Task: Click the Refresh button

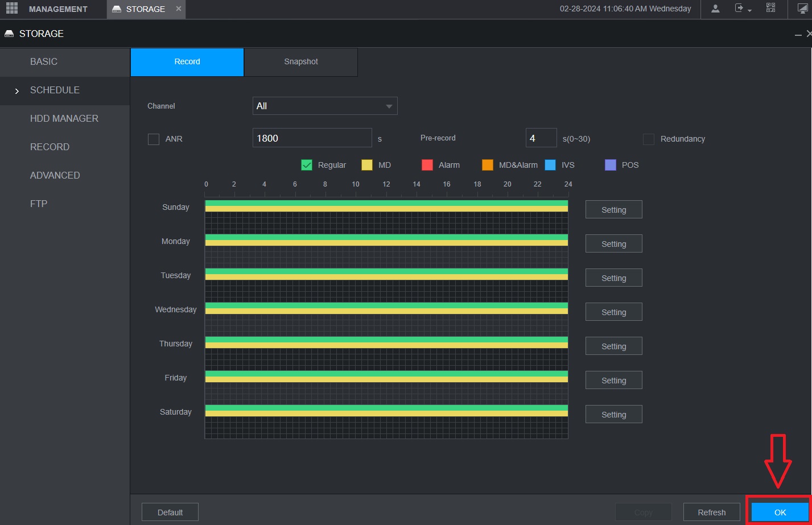Action: pyautogui.click(x=712, y=512)
